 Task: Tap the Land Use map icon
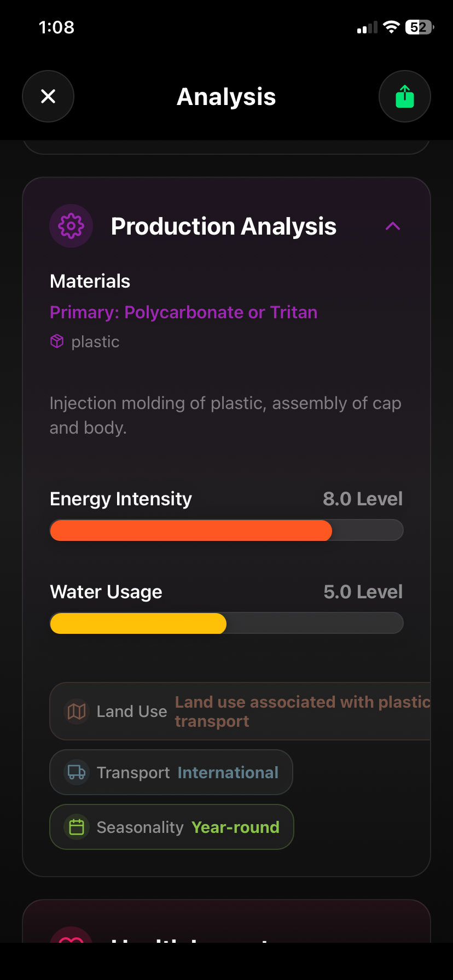(x=77, y=711)
